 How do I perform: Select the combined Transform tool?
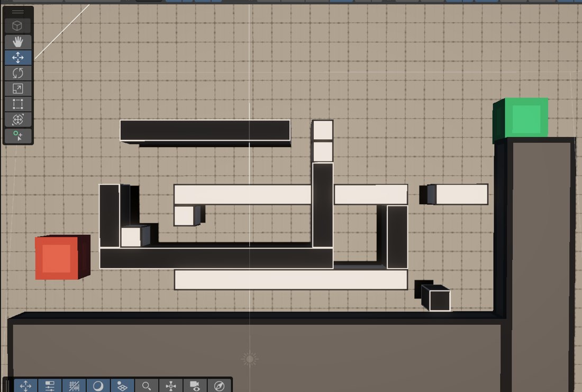(18, 120)
